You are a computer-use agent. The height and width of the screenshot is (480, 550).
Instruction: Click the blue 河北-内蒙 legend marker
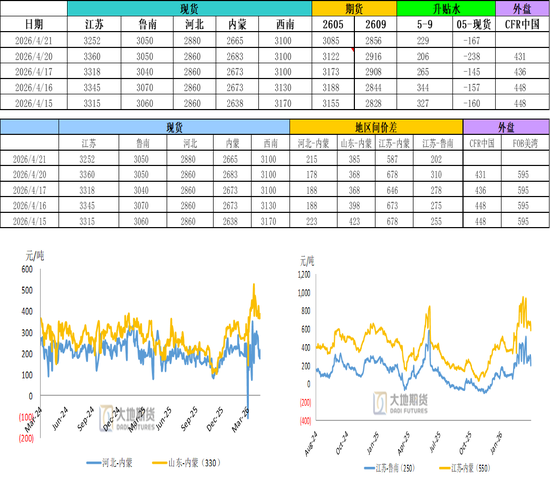click(x=94, y=463)
